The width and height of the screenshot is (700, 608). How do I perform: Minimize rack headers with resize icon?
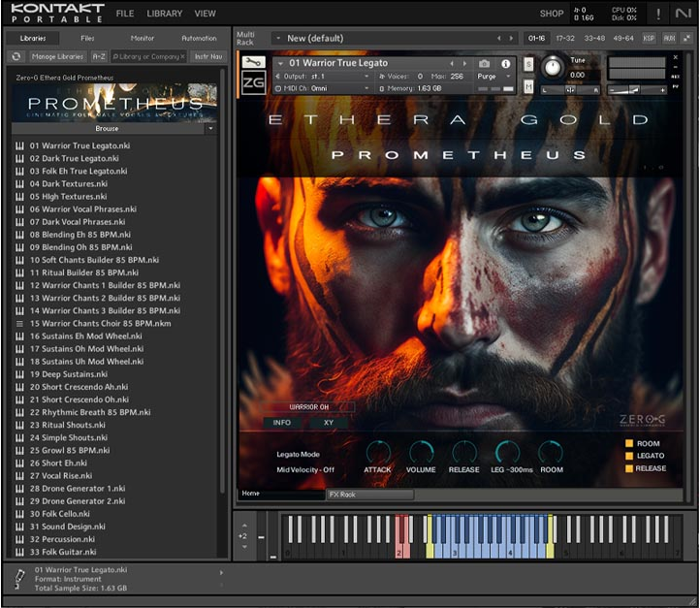coord(686,39)
